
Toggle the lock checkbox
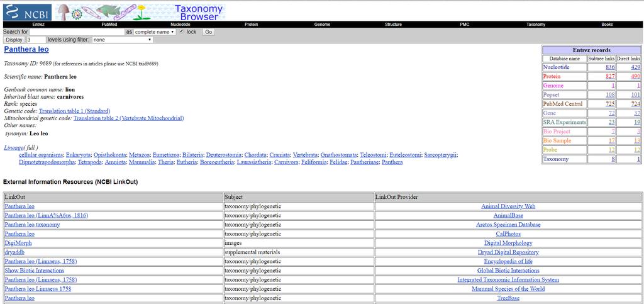[182, 31]
